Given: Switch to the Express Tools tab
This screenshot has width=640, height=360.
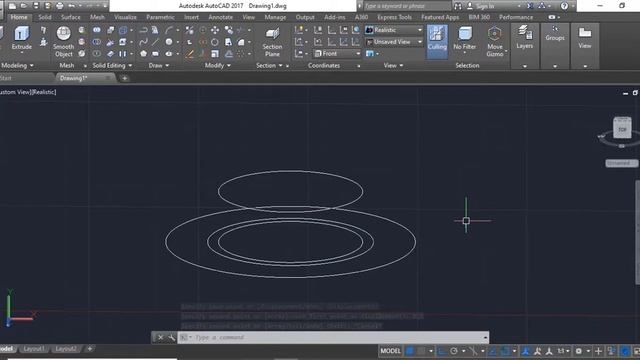Looking at the screenshot, I should (x=394, y=17).
